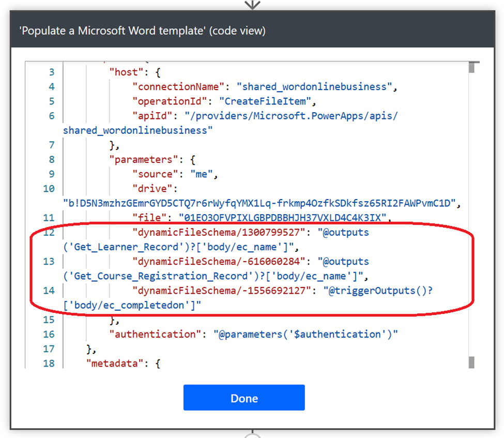Click the "authentication" key on line 16
Image resolution: width=504 pixels, height=438 pixels.
(156, 334)
